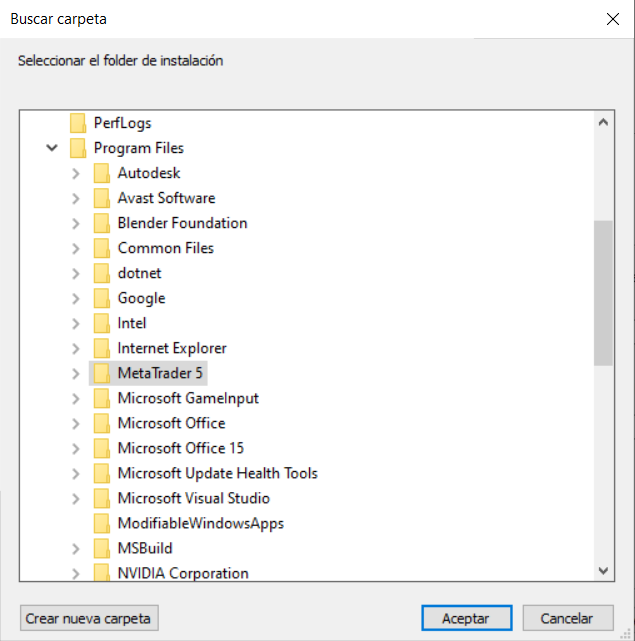Click the Aceptar button

(467, 618)
